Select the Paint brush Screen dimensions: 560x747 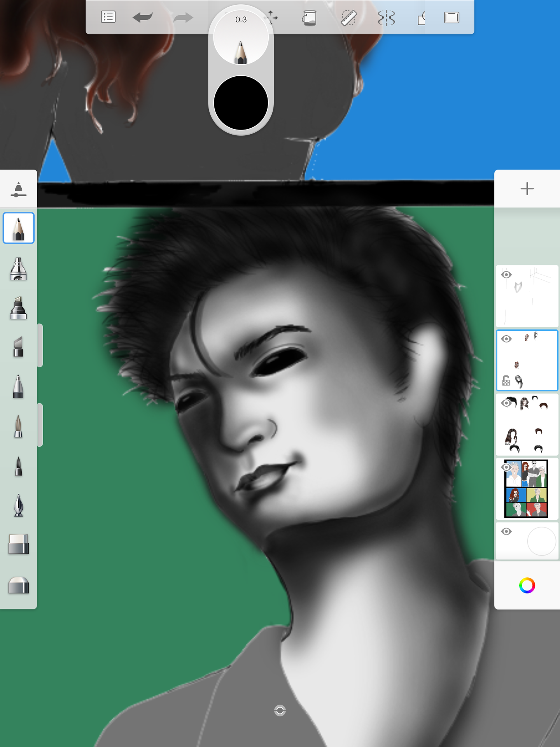coord(18,426)
